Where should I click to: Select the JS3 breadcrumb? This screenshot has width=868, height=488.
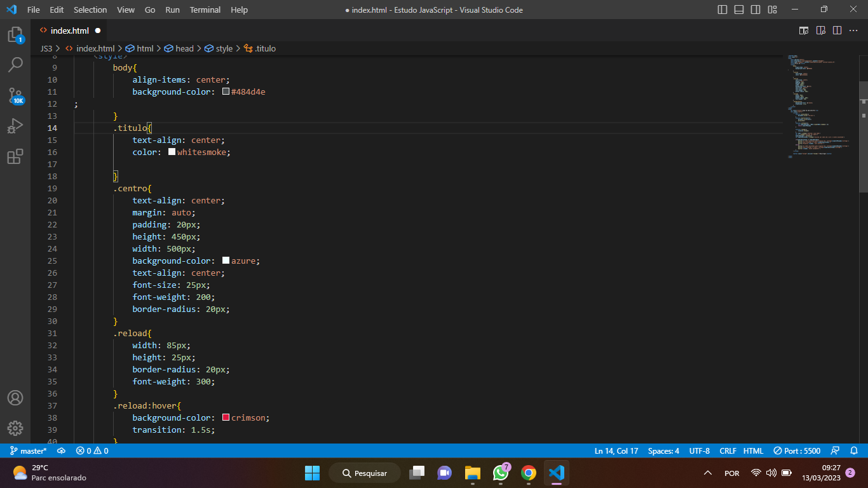[x=46, y=48]
